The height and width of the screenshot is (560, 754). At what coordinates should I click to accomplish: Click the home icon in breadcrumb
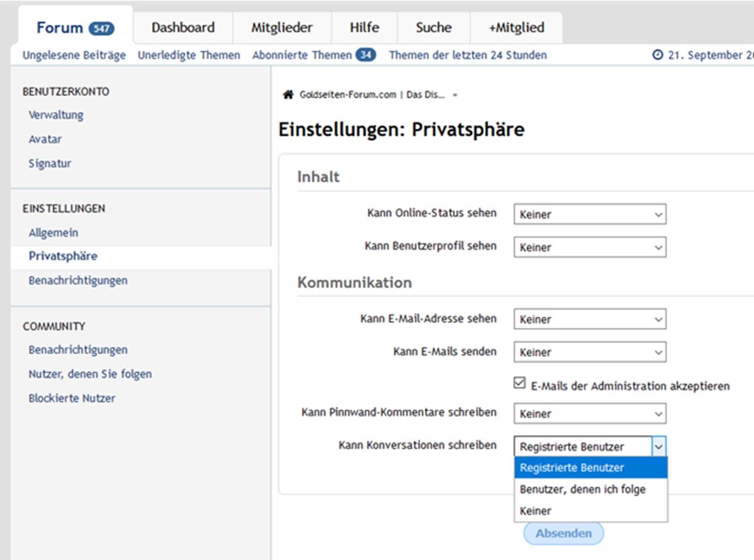pyautogui.click(x=288, y=94)
